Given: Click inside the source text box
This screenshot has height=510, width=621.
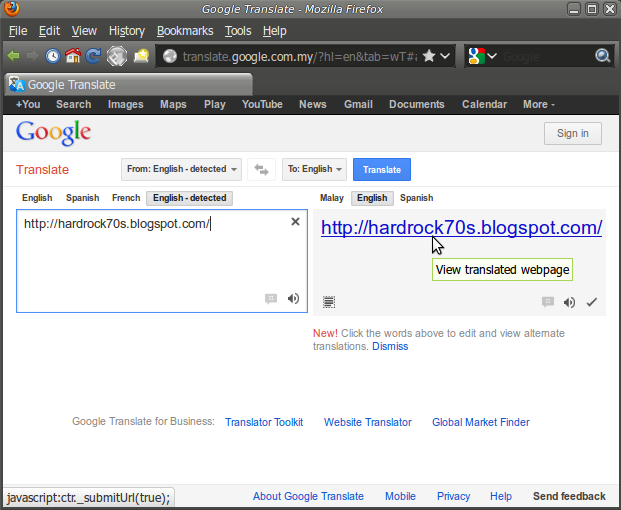Looking at the screenshot, I should 162,261.
